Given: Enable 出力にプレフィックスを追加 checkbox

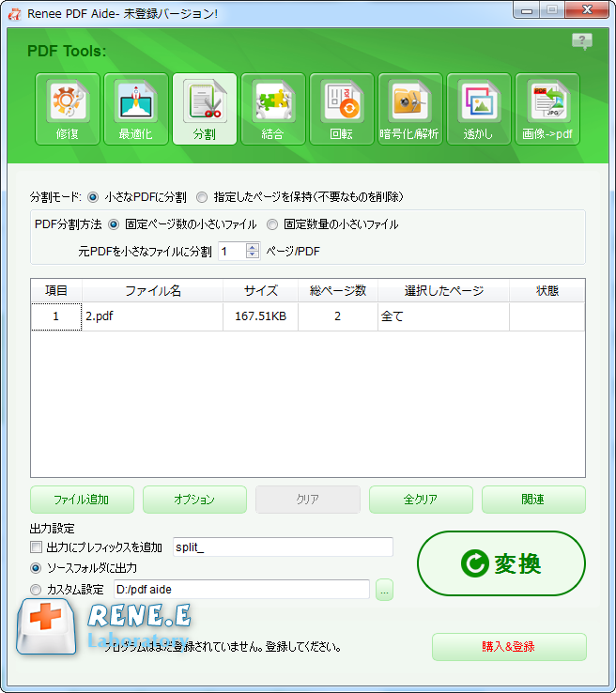Looking at the screenshot, I should (36, 547).
